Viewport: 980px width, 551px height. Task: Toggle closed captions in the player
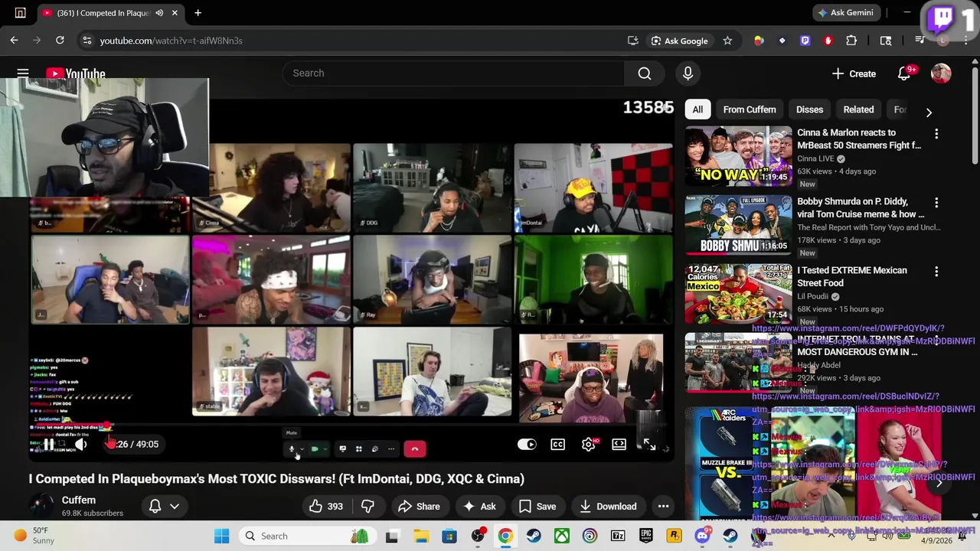[x=557, y=444]
